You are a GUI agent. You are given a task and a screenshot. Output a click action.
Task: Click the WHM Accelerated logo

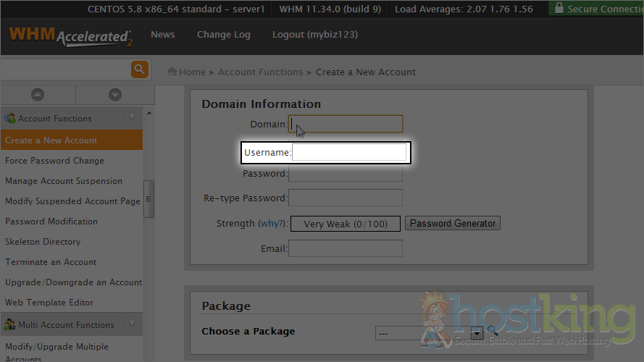70,35
